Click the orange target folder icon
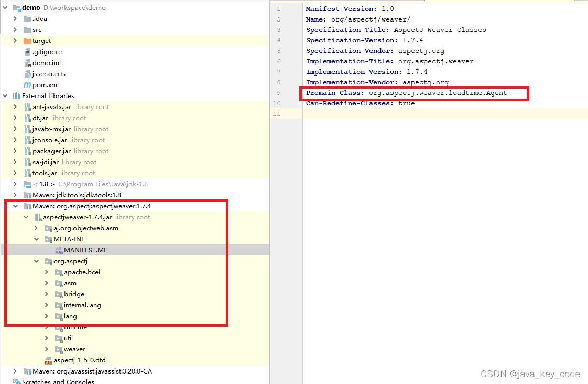588x384 pixels. (27, 40)
